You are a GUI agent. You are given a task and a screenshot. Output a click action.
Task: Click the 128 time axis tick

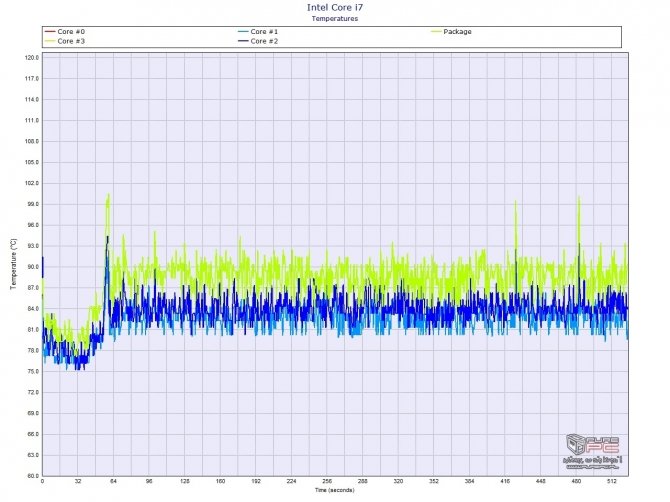(185, 481)
